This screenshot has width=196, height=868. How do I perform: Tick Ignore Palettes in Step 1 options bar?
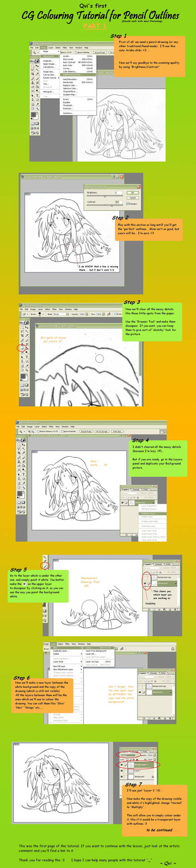coord(76,52)
